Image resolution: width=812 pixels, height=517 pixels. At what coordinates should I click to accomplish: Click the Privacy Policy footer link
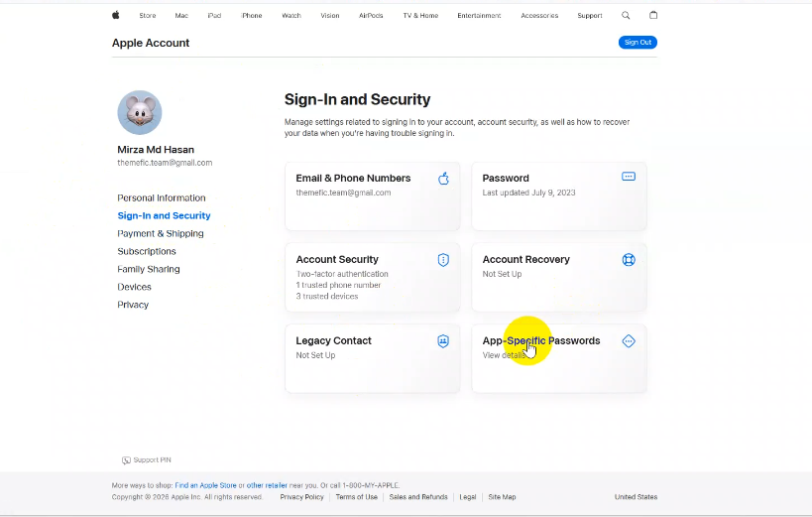pyautogui.click(x=301, y=497)
